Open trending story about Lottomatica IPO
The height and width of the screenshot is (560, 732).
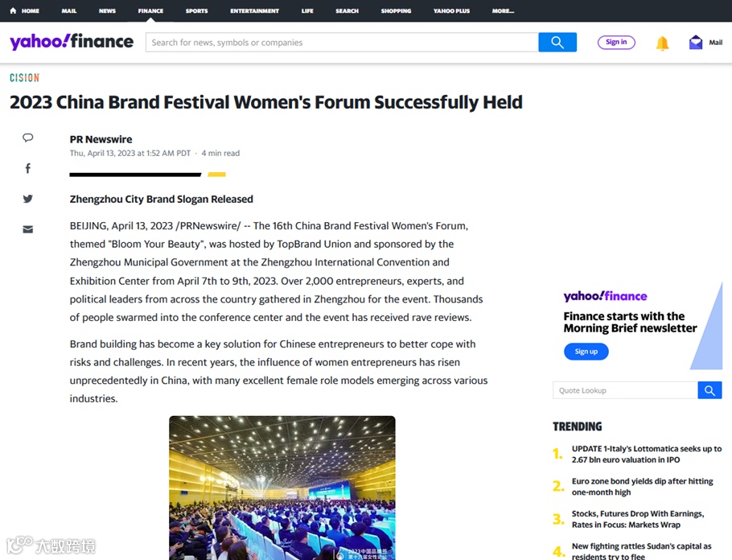[x=646, y=455]
